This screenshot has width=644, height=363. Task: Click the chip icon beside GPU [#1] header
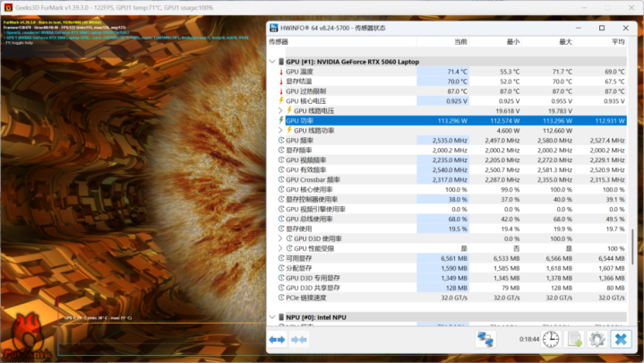tap(281, 62)
